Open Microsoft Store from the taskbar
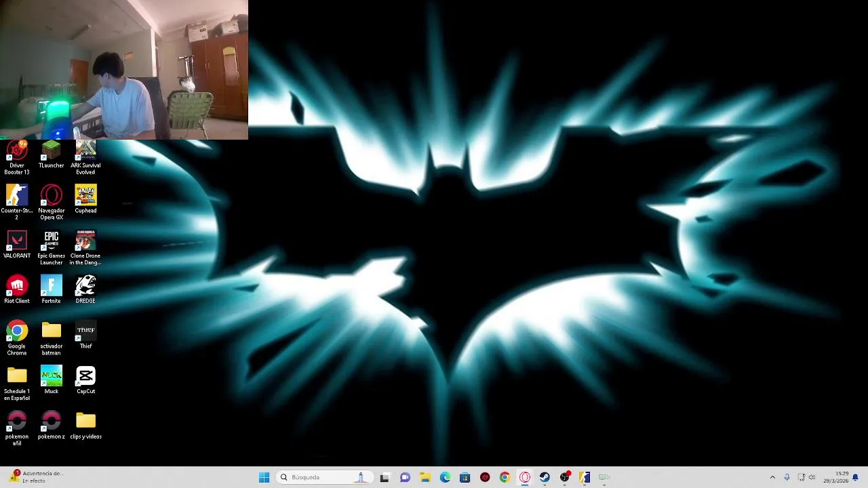The height and width of the screenshot is (488, 868). tap(465, 477)
